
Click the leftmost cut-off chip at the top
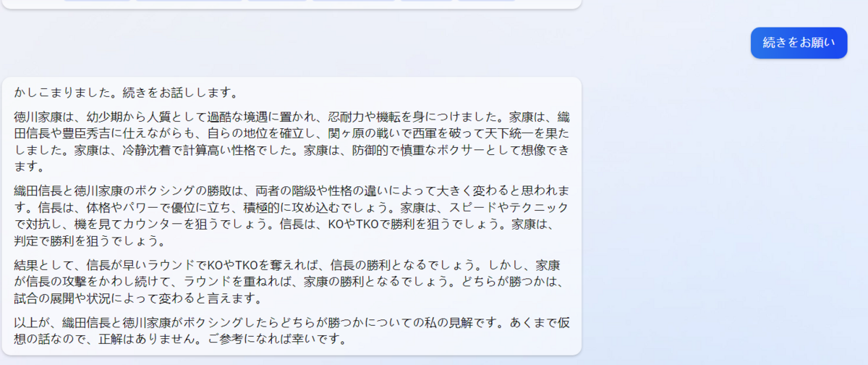click(x=96, y=1)
